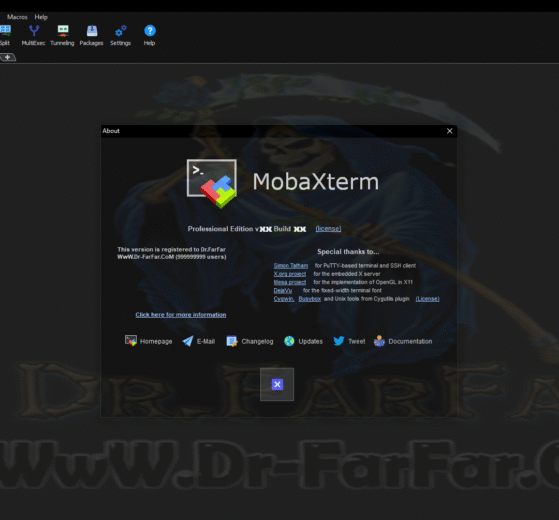Open the Mesa project link

(x=289, y=282)
